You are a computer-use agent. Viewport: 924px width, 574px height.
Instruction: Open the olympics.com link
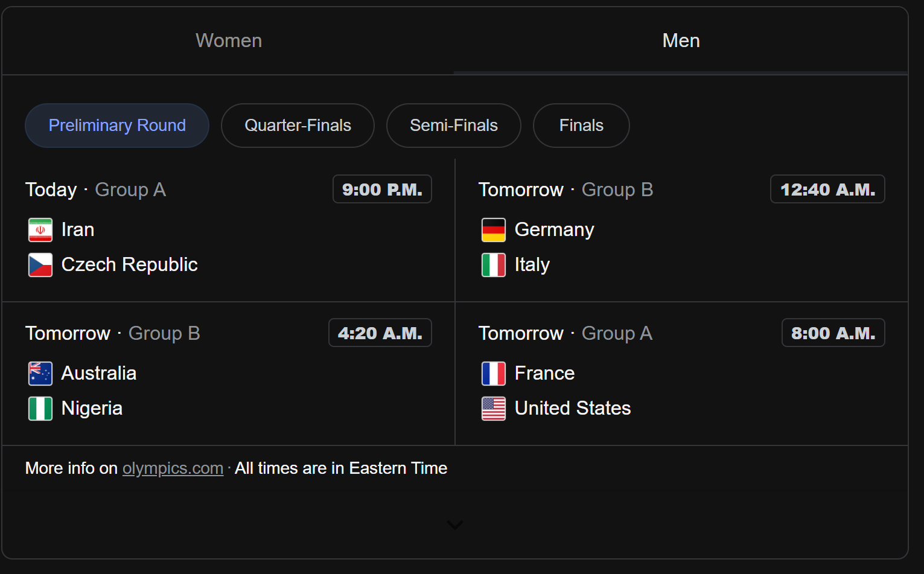point(173,468)
